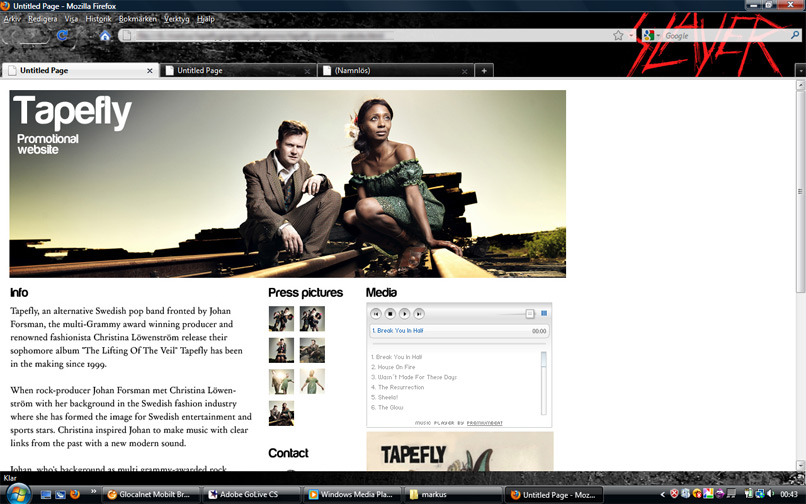Click the volume speaker tray icon
Screen dimensions: 806x504
click(771, 494)
